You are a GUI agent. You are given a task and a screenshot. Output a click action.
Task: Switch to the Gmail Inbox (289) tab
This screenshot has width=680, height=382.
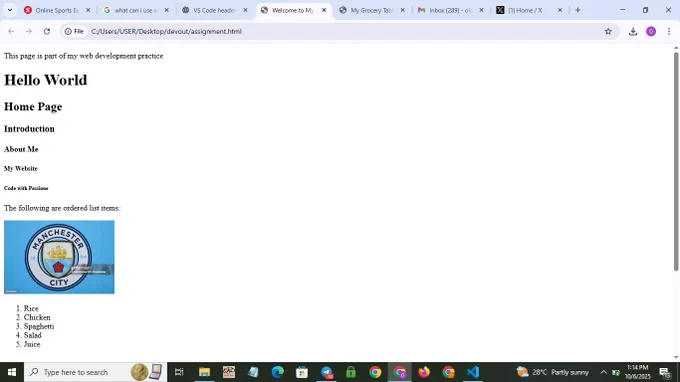click(x=451, y=10)
